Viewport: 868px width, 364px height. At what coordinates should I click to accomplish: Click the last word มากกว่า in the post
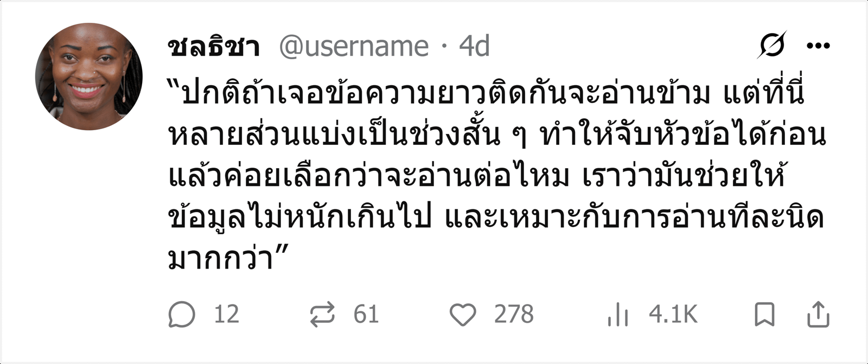(x=221, y=258)
